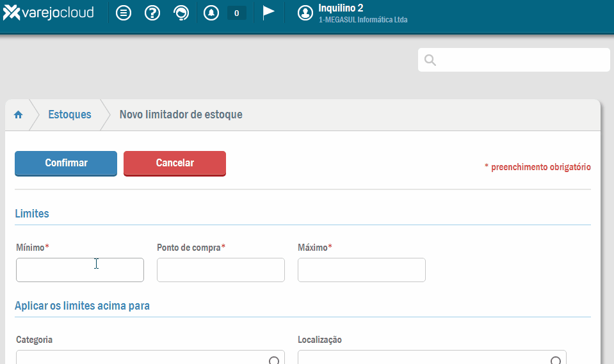Go to home via the breadcrumb house icon
614x364 pixels.
pos(19,115)
